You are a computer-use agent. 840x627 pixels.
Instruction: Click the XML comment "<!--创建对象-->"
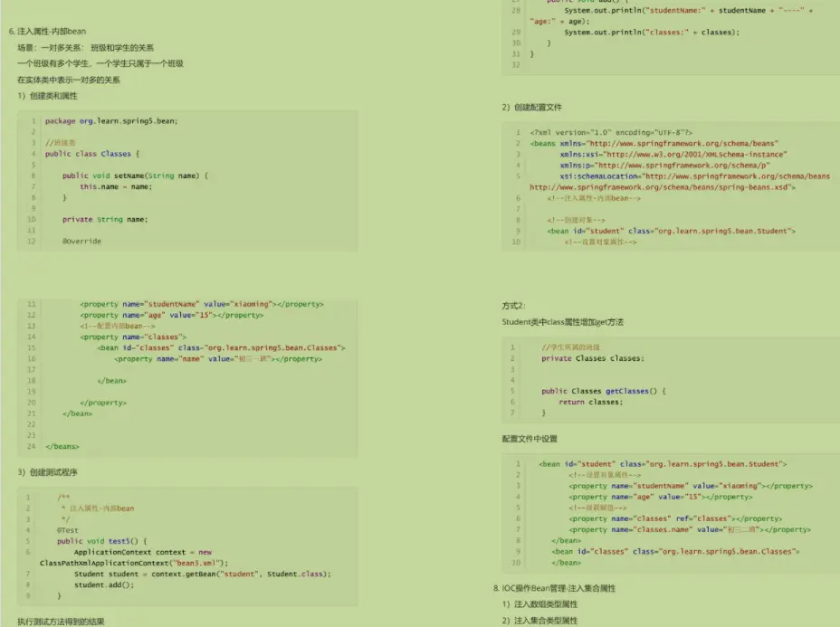[576, 220]
